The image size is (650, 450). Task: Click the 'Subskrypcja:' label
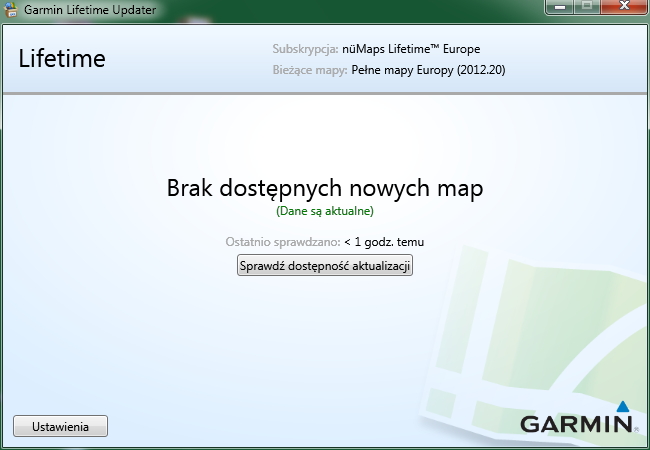click(306, 49)
